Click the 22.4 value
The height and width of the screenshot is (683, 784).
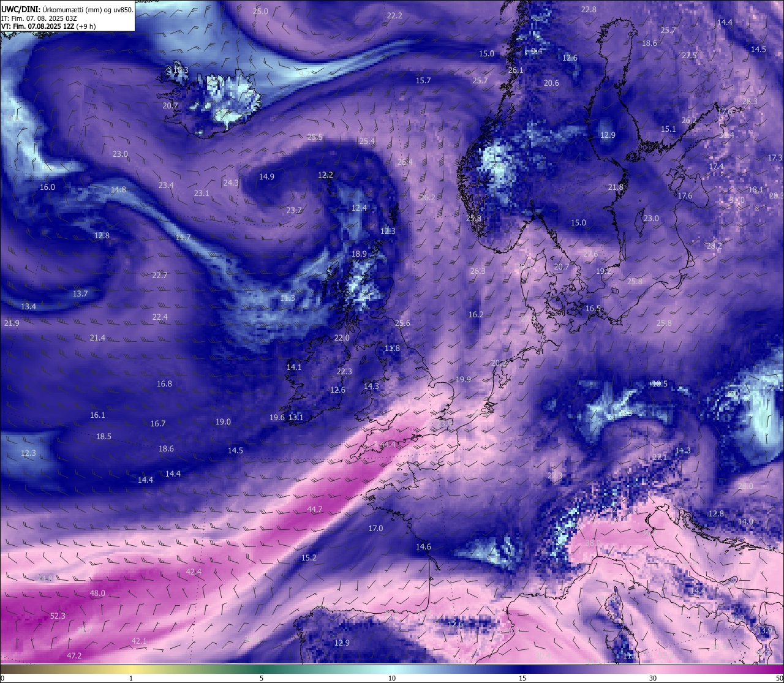click(160, 317)
